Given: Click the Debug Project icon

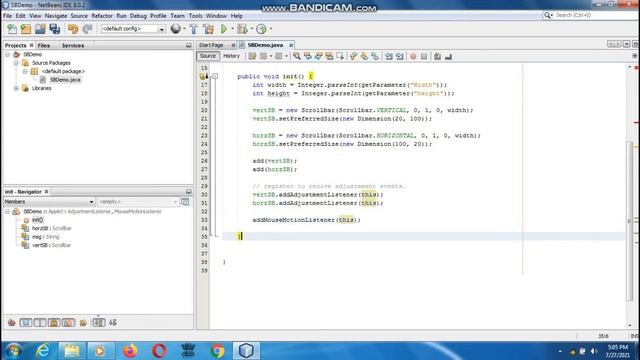Looking at the screenshot, I should click(x=242, y=29).
